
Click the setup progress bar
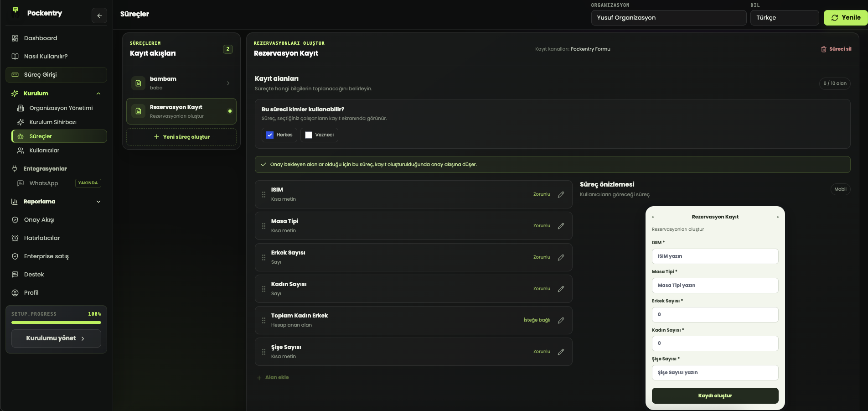coord(56,323)
